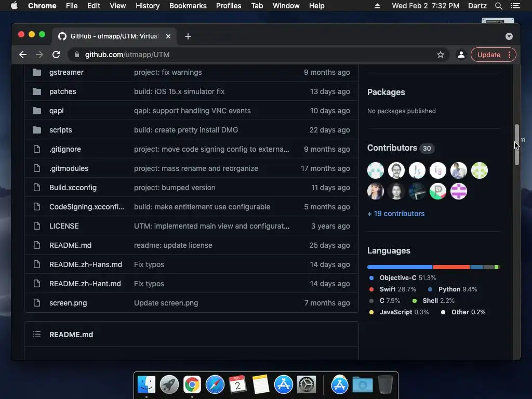
Task: Open the first contributor avatar
Action: tap(376, 170)
